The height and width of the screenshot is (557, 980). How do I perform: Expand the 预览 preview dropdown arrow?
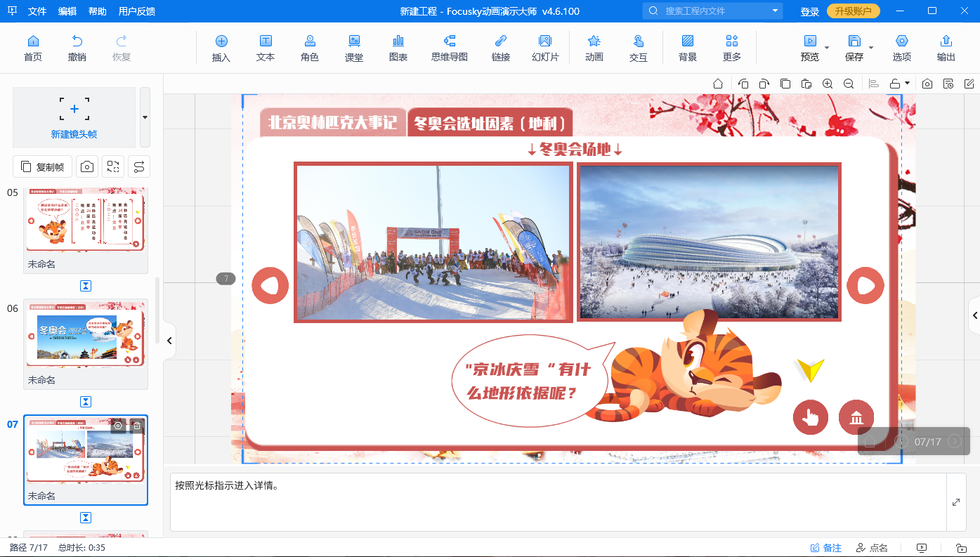click(827, 48)
